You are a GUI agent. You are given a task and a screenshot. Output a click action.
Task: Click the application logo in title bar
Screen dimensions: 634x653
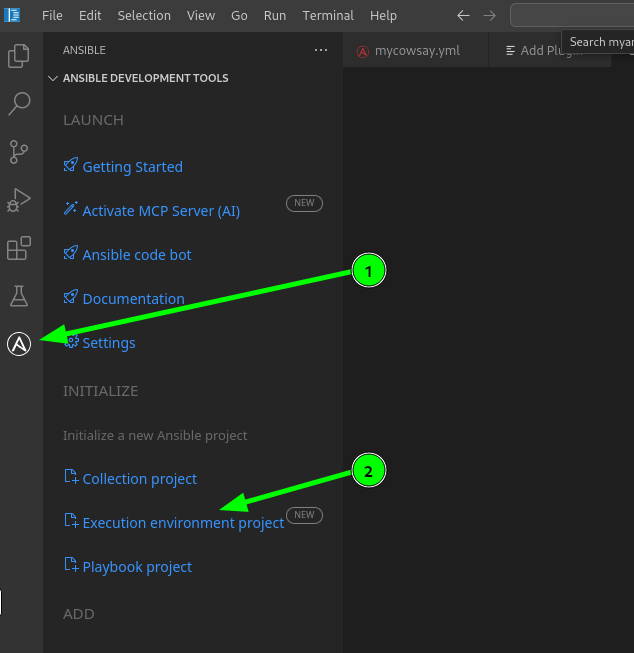click(12, 15)
